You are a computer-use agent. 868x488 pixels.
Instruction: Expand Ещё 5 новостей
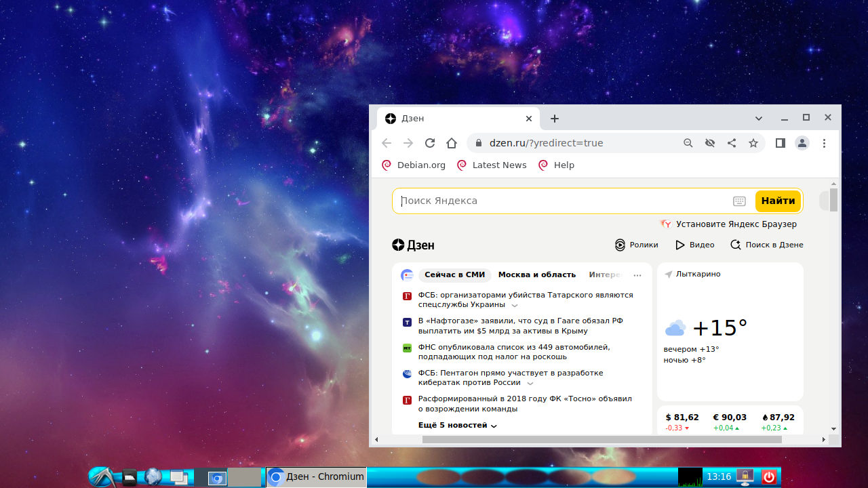[458, 425]
